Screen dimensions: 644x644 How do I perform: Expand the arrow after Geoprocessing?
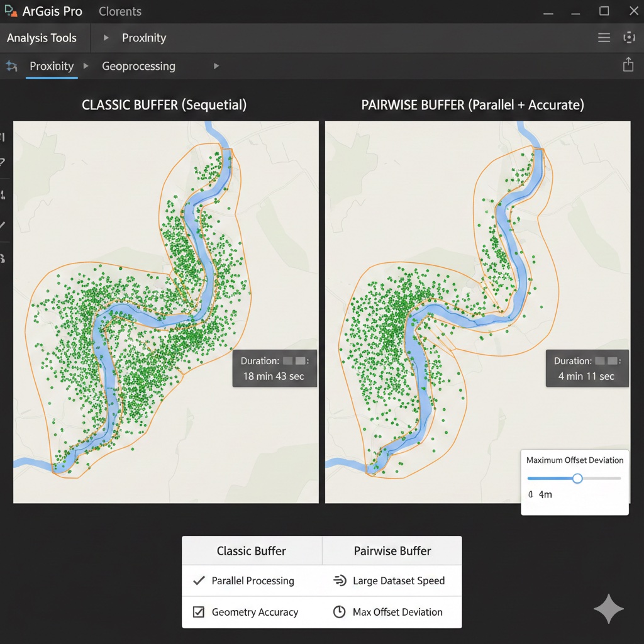[x=216, y=66]
